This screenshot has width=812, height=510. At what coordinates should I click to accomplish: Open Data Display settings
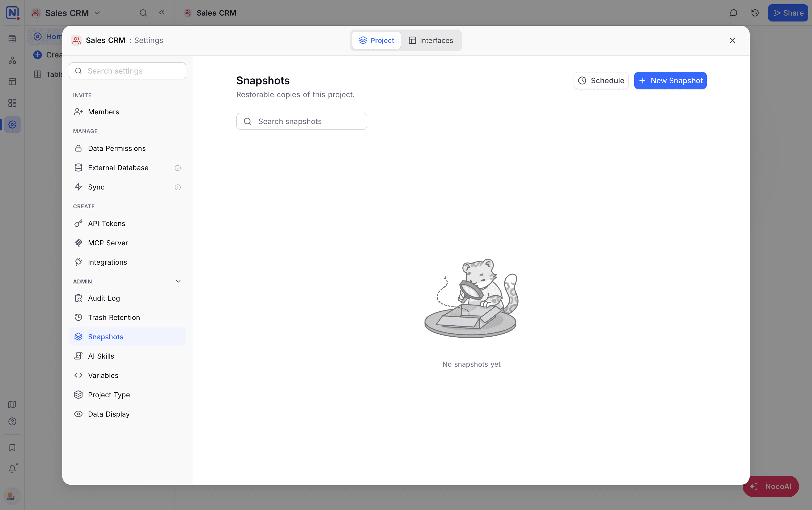128,414
